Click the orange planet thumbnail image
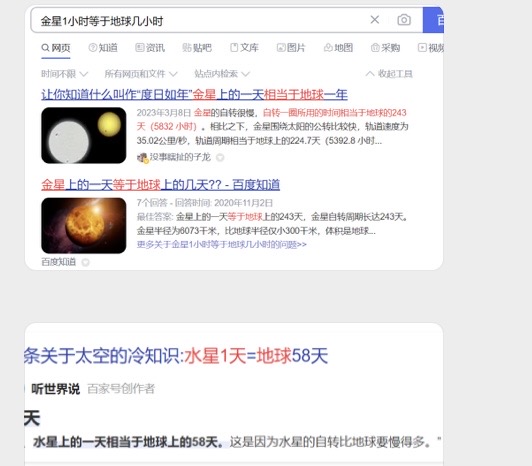 click(x=84, y=225)
